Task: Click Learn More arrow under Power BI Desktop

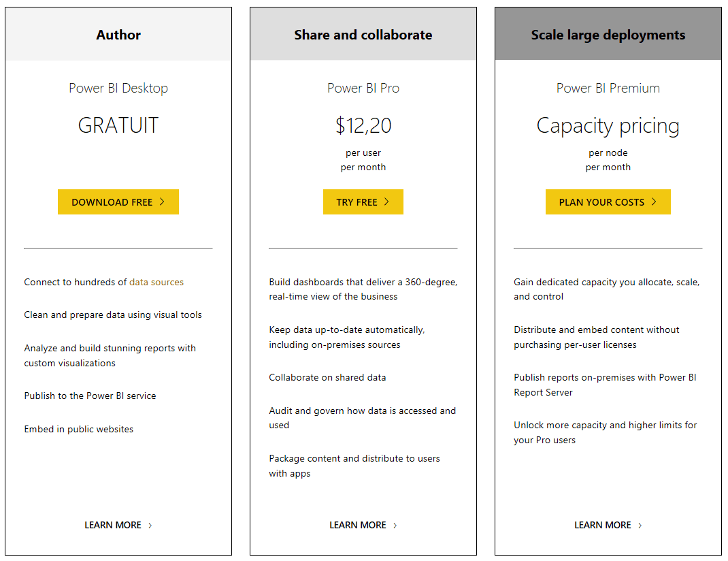Action: click(150, 526)
